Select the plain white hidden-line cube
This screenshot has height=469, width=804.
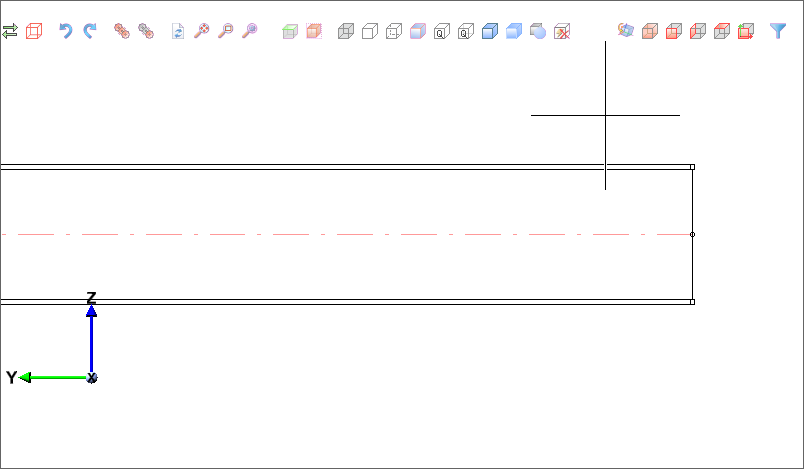370,31
